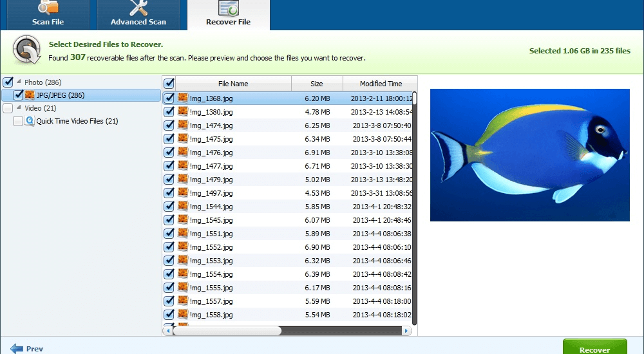Click the Advanced Scan wrench icon

click(x=138, y=7)
